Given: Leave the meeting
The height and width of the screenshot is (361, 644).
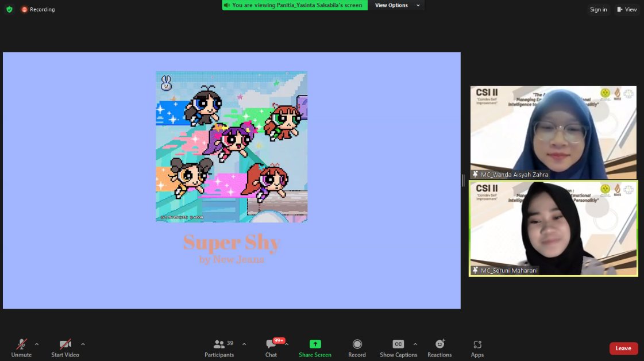Looking at the screenshot, I should [x=623, y=348].
